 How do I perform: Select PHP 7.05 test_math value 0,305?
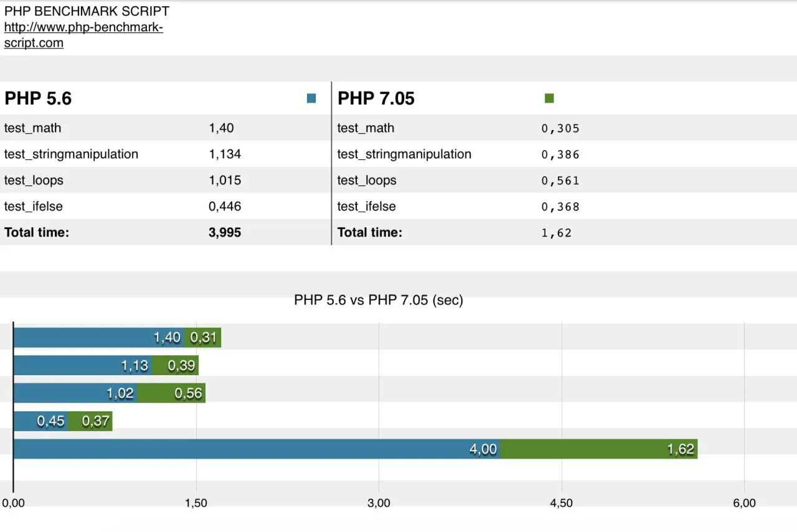point(560,129)
